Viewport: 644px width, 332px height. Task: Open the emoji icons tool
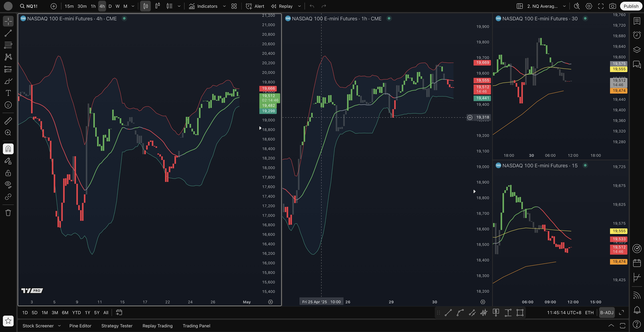(x=8, y=105)
